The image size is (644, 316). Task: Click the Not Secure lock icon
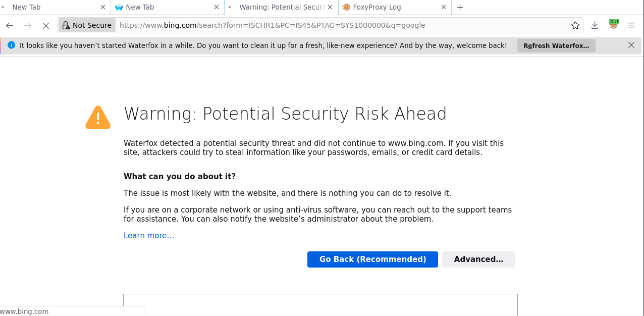pyautogui.click(x=66, y=25)
